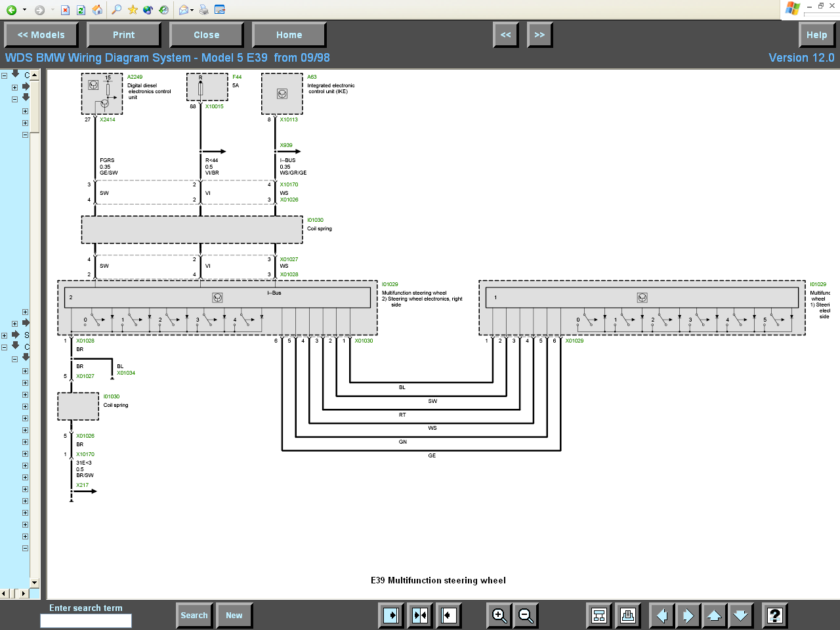Open the Help button
This screenshot has width=840, height=630.
817,35
